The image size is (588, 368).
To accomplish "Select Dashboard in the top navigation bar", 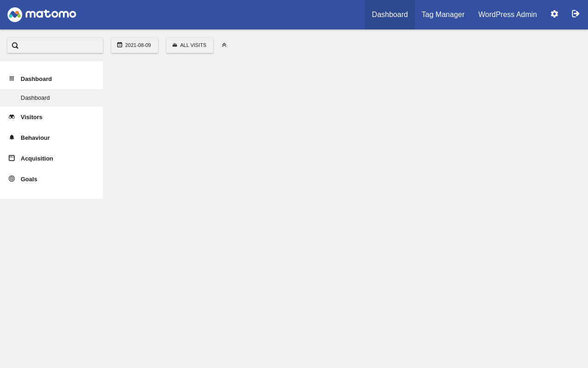I will coord(390,15).
